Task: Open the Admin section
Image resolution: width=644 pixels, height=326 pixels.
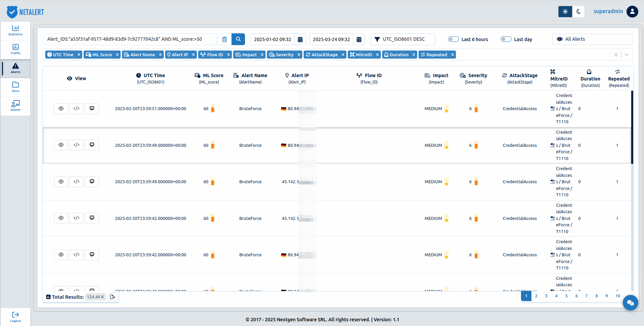Action: [16, 106]
